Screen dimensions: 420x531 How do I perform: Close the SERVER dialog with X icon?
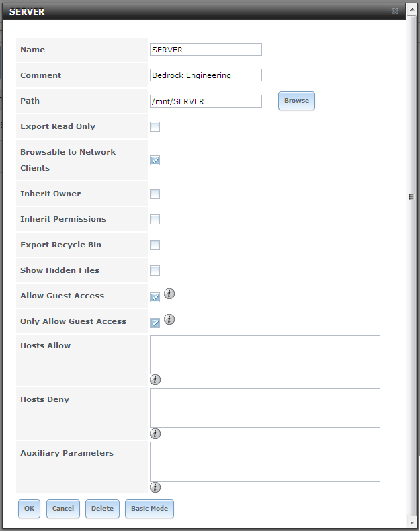[395, 11]
